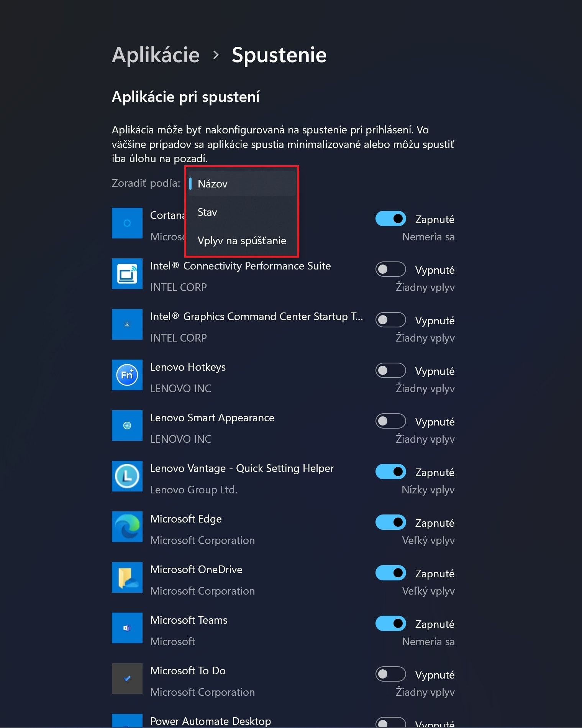Click Intel Connectivity Performance Suite name
This screenshot has width=582, height=728.
click(240, 266)
